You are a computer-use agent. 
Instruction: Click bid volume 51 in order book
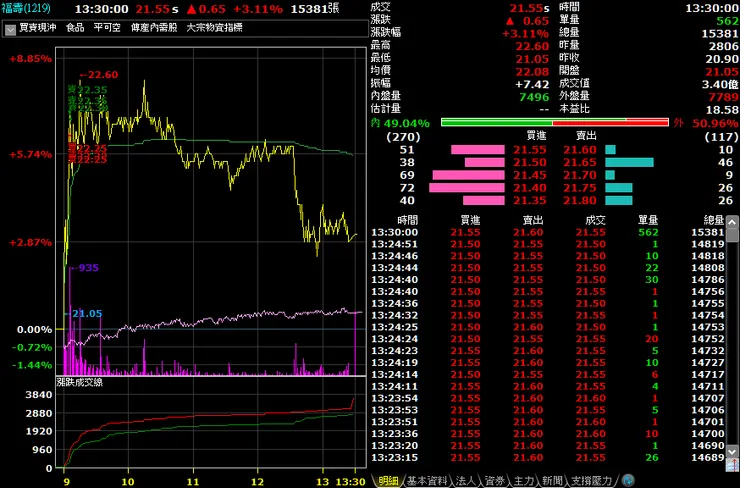[407, 150]
